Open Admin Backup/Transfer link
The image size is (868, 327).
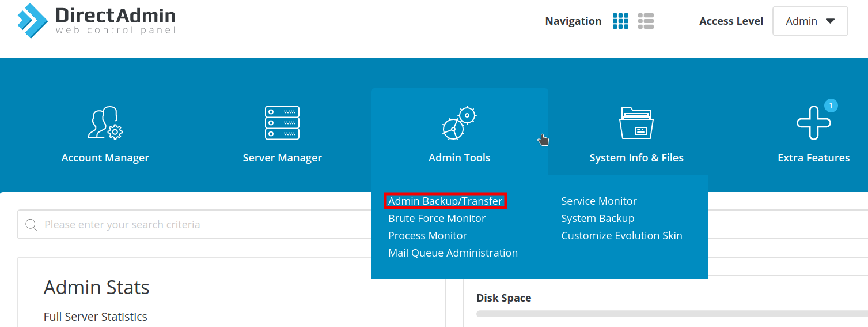point(445,201)
